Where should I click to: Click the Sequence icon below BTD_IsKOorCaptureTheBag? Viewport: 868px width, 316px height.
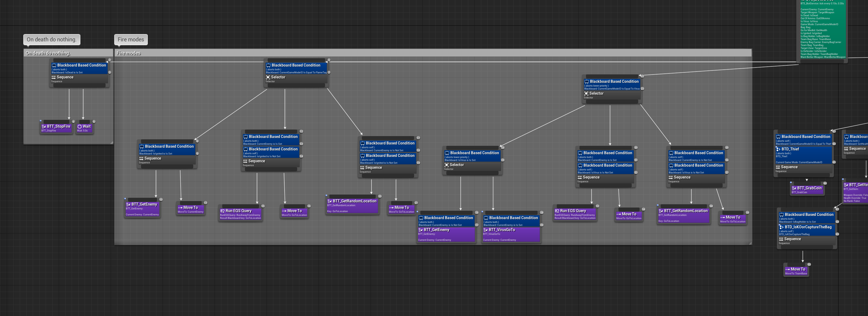pos(781,239)
